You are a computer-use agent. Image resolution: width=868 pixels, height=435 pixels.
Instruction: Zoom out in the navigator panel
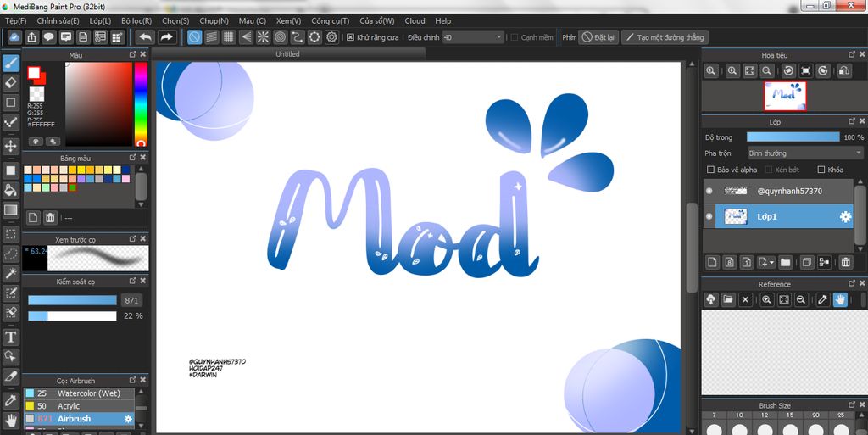click(x=766, y=71)
